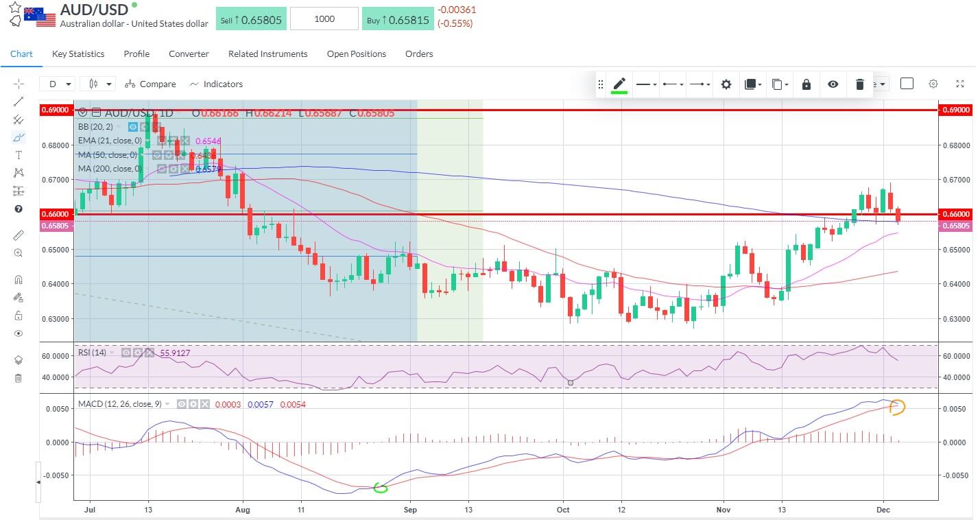Delete selected drawing with floating trash icon
This screenshot has width=980, height=520.
pyautogui.click(x=860, y=84)
